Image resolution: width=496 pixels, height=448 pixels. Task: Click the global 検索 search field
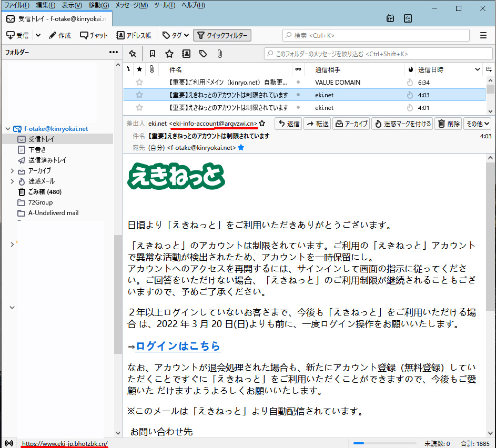coord(376,35)
